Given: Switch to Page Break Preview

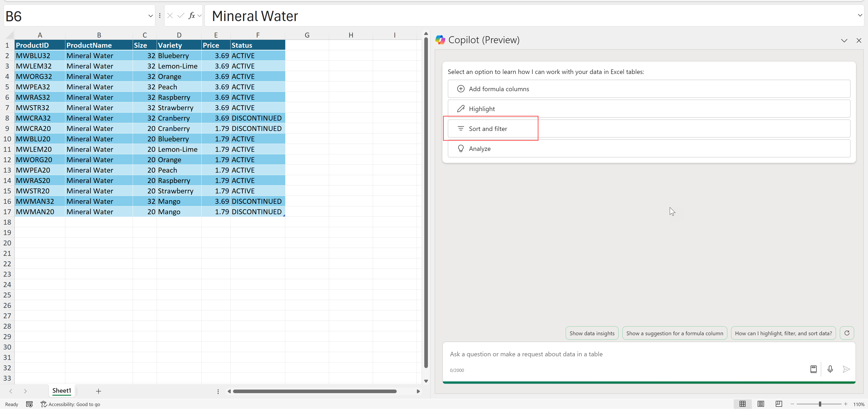Looking at the screenshot, I should (x=778, y=404).
